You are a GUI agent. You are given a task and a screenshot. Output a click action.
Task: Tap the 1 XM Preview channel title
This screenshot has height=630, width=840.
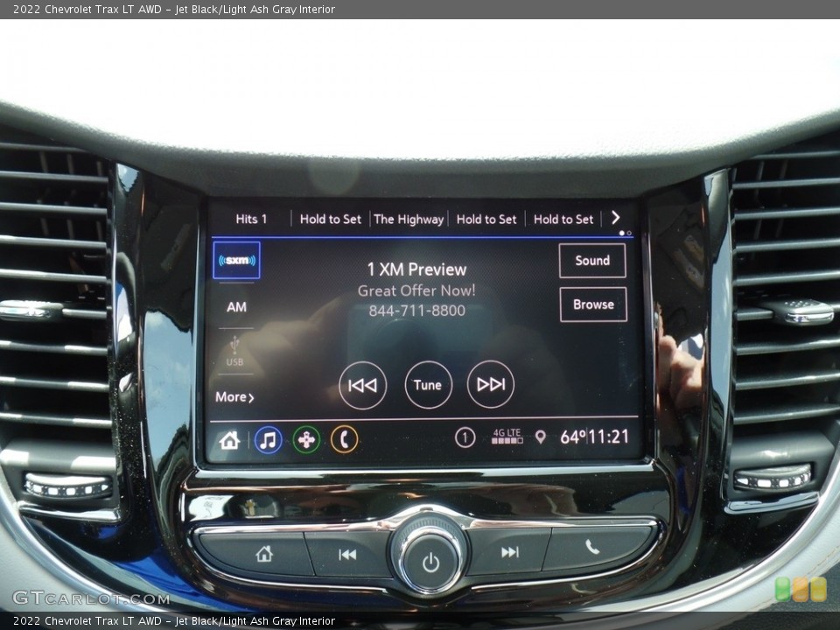[x=416, y=269]
